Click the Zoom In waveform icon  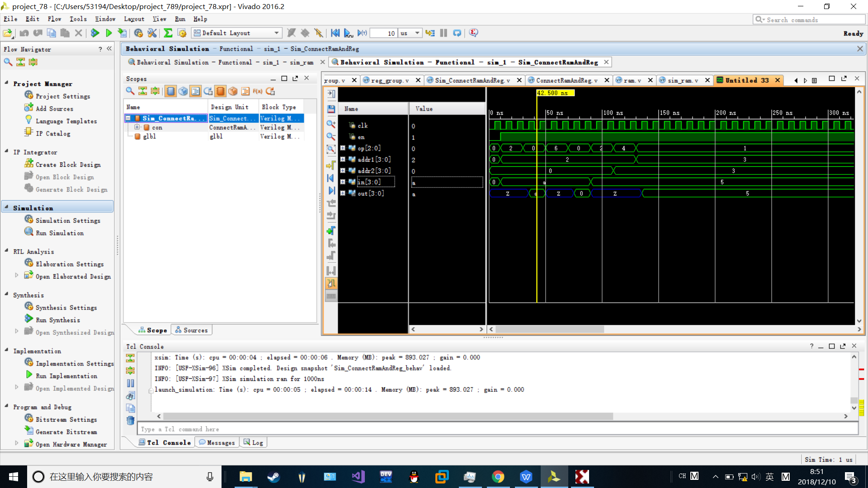coord(331,124)
